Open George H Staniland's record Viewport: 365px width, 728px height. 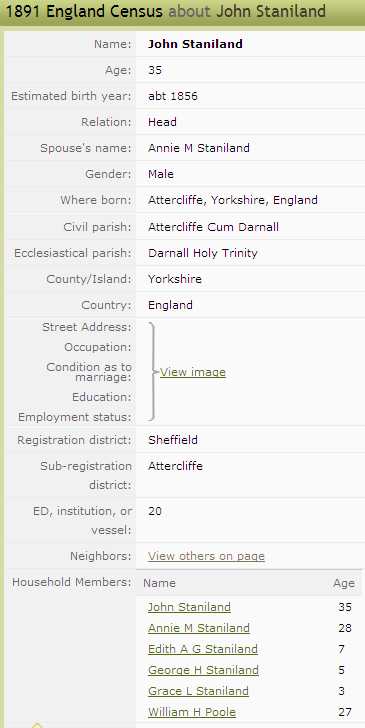point(203,670)
